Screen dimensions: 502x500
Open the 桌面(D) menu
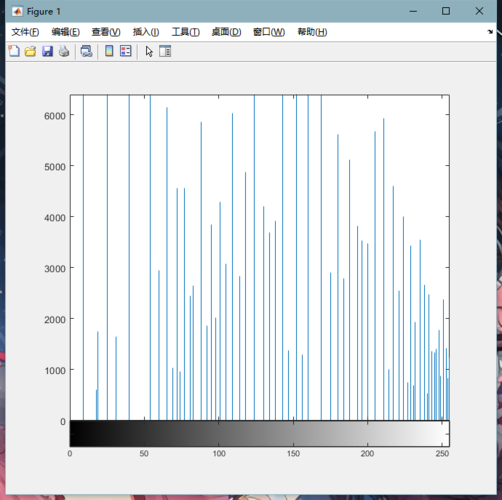(226, 32)
